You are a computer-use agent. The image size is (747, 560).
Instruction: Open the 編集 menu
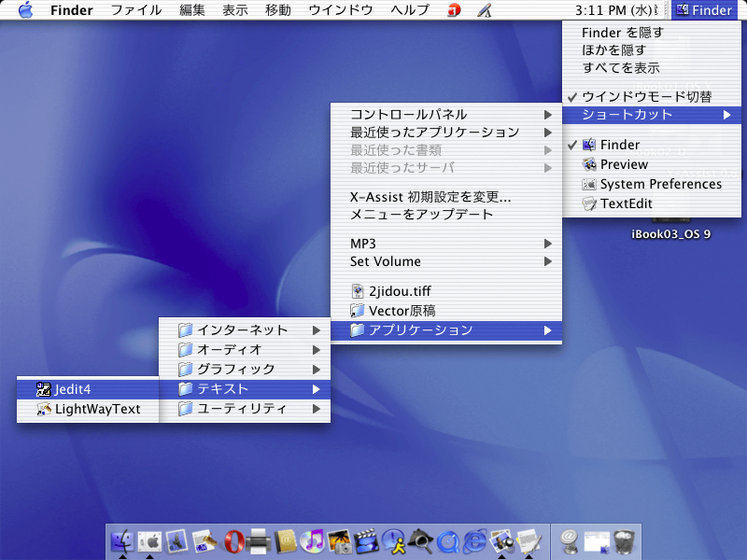[192, 10]
